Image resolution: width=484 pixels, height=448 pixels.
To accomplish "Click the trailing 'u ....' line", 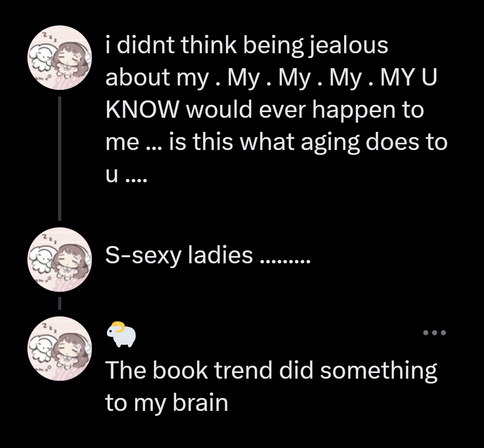I will click(127, 176).
